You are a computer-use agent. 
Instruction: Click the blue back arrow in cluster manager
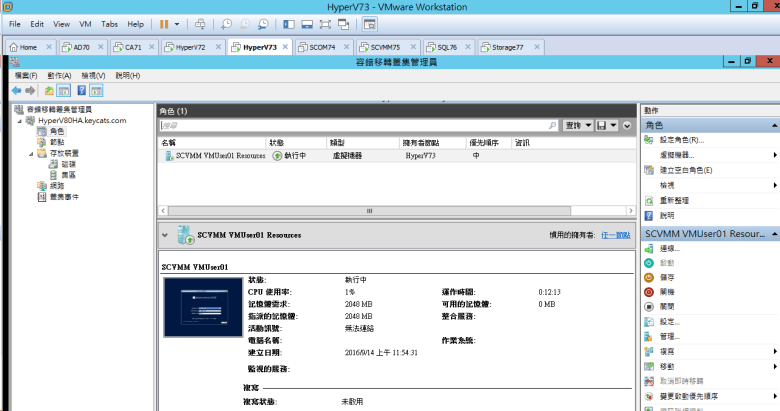point(16,90)
